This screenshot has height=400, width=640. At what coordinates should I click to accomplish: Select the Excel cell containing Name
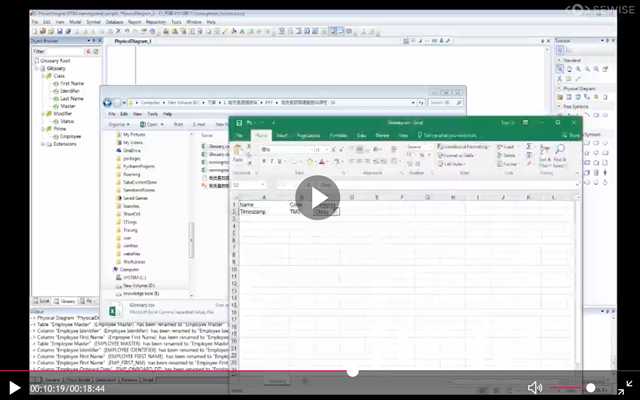tap(263, 204)
